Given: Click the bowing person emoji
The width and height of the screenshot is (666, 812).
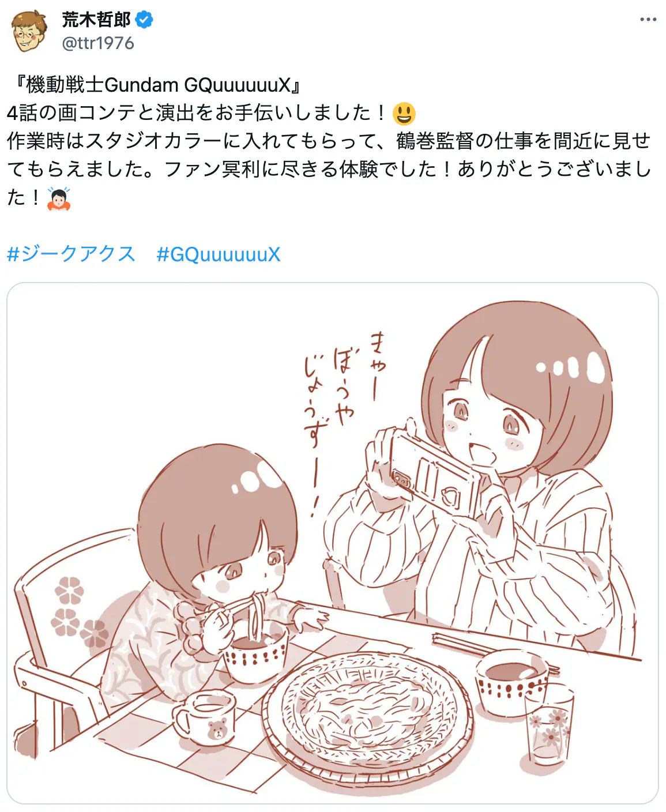Looking at the screenshot, I should coord(58,198).
